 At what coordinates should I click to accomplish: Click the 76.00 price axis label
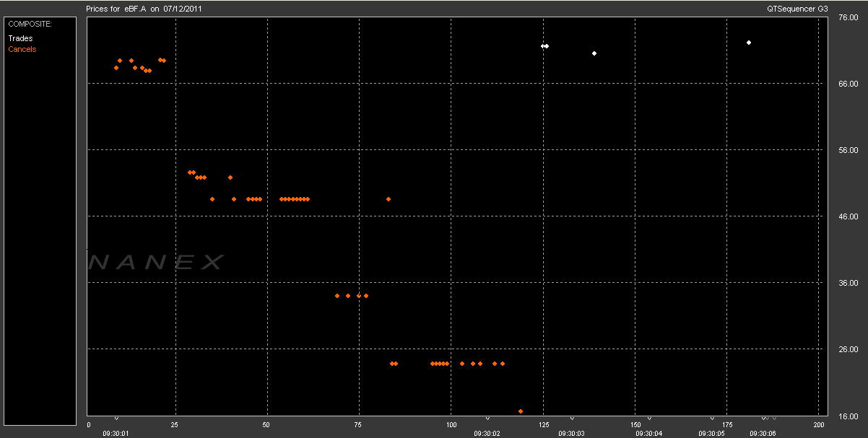[847, 18]
